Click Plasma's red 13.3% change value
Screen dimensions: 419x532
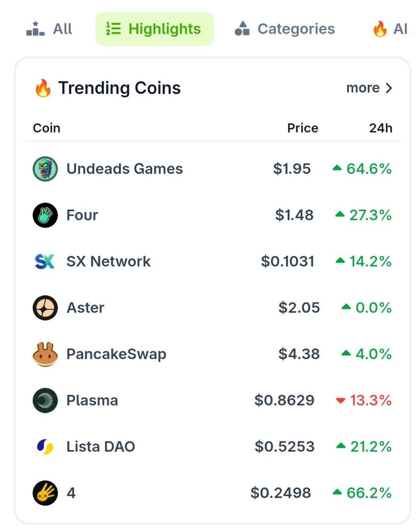pyautogui.click(x=370, y=400)
